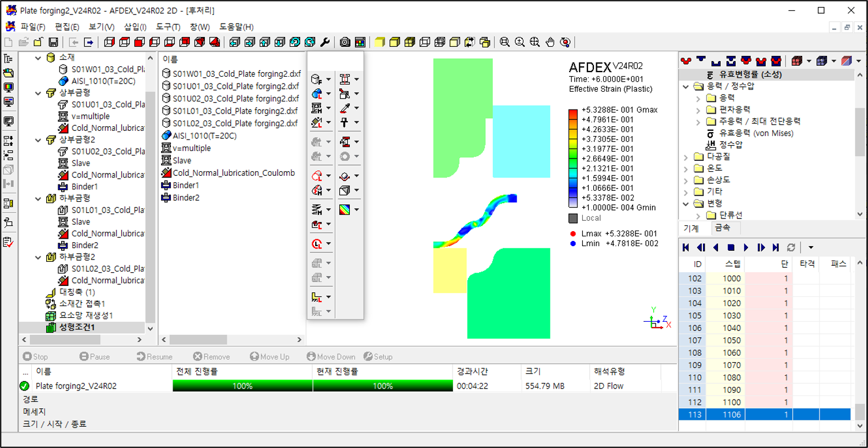
Task: Click the camera capture icon
Action: 345,42
